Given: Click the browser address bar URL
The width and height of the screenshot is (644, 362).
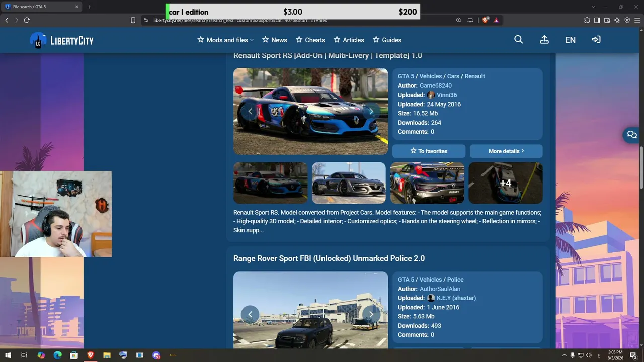Looking at the screenshot, I should pos(240,20).
